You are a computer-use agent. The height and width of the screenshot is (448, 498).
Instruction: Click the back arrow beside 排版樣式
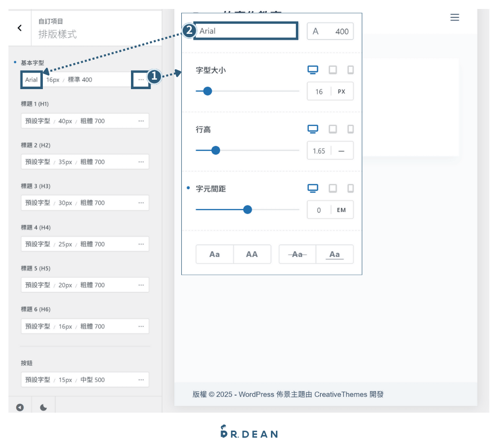tap(20, 28)
